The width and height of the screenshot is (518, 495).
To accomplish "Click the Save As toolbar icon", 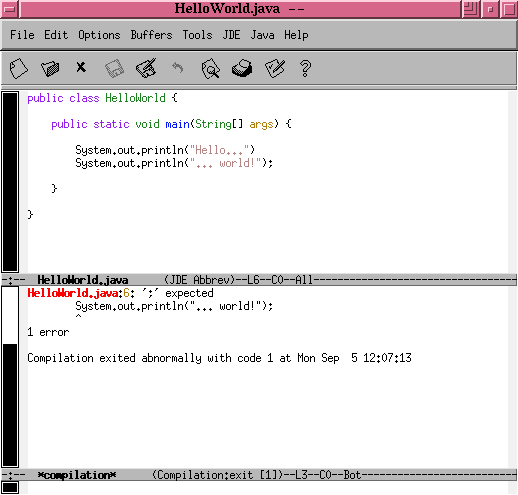I will [x=146, y=68].
